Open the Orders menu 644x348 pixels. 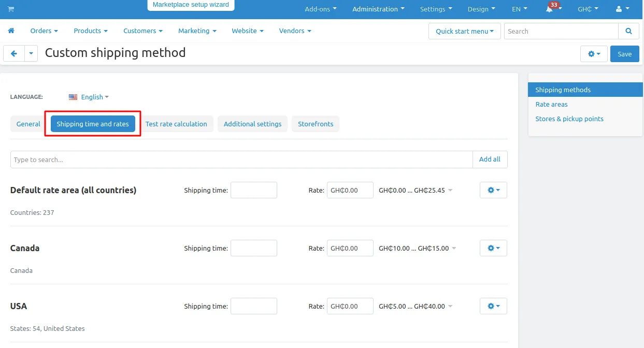(44, 31)
